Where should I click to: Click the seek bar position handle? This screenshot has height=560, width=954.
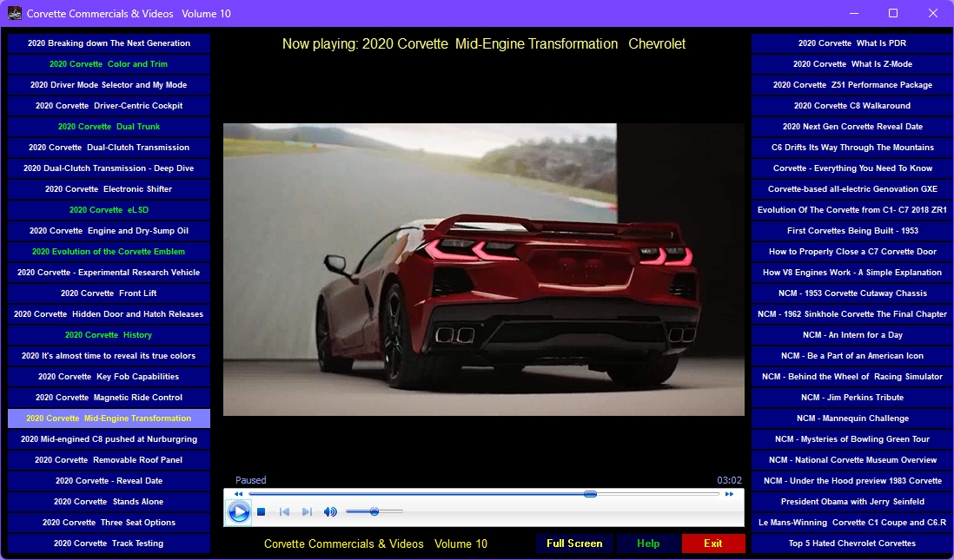coord(590,494)
